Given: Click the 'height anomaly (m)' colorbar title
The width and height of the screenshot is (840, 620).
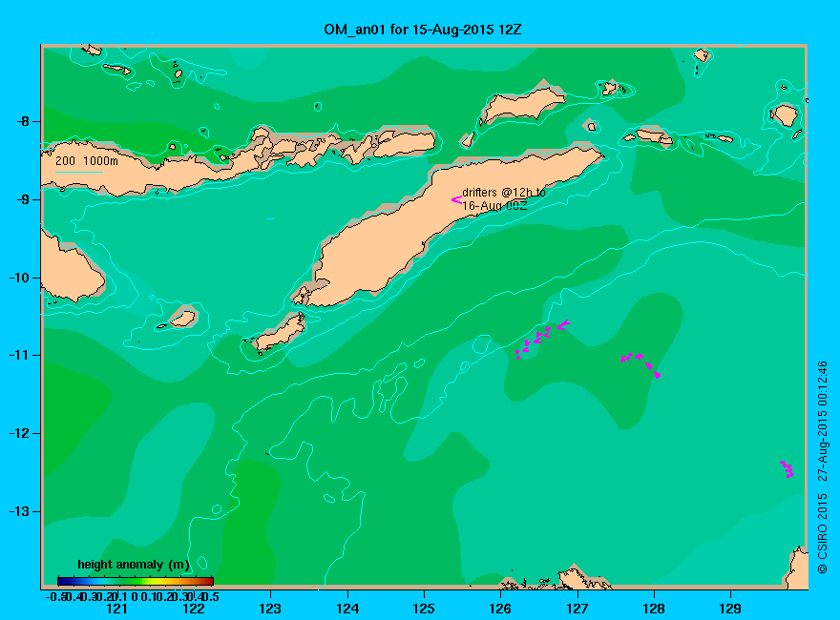Looking at the screenshot, I should (x=134, y=565).
